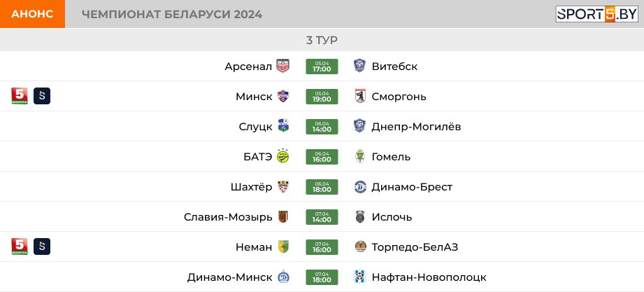This screenshot has width=644, height=292.
Task: Click the 3 ТУР round header
Action: (322, 41)
